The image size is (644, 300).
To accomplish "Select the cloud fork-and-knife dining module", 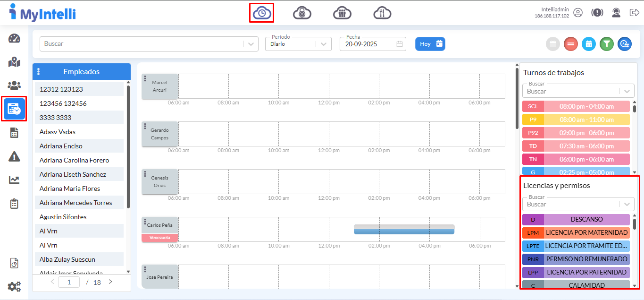I will pos(382,13).
